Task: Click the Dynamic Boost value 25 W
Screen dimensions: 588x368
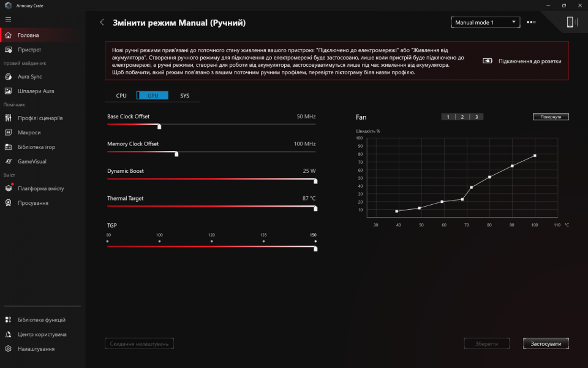Action: (x=309, y=171)
